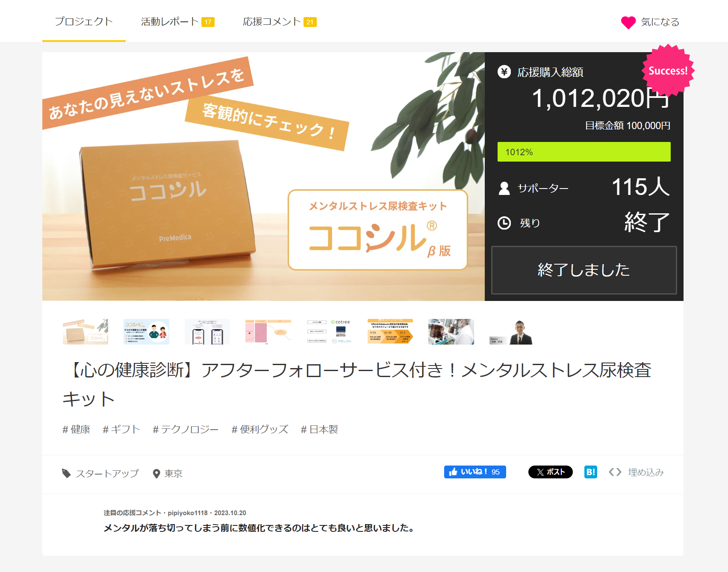Viewport: 728px width, 572px height.
Task: Select the thumbnail with two cartoon people
Action: tap(146, 332)
